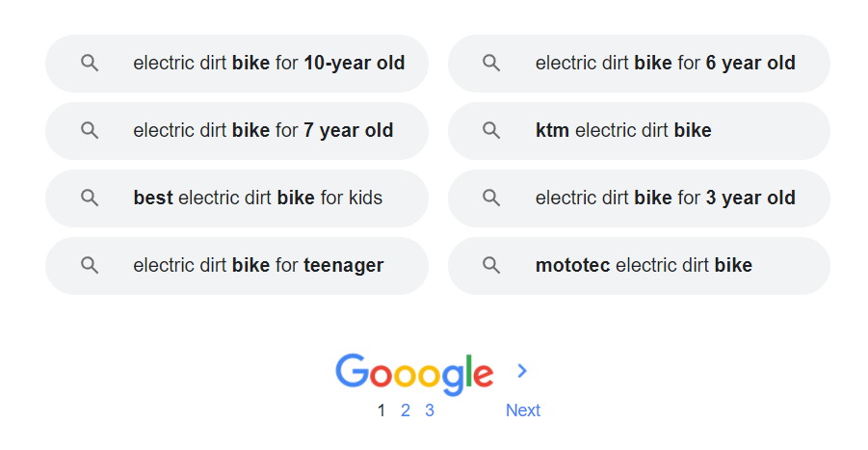Click search icon beside 'for teenager' suggestion
The width and height of the screenshot is (868, 450).
coord(90,266)
